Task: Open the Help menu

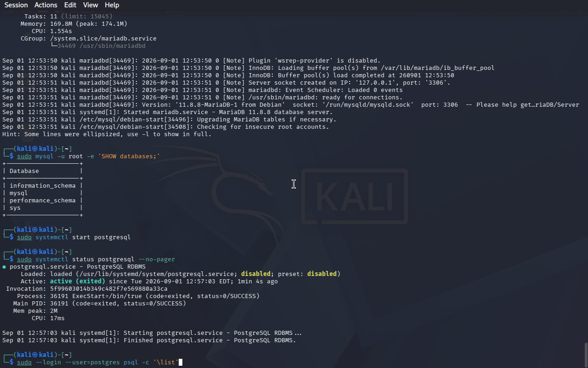Action: pos(112,5)
